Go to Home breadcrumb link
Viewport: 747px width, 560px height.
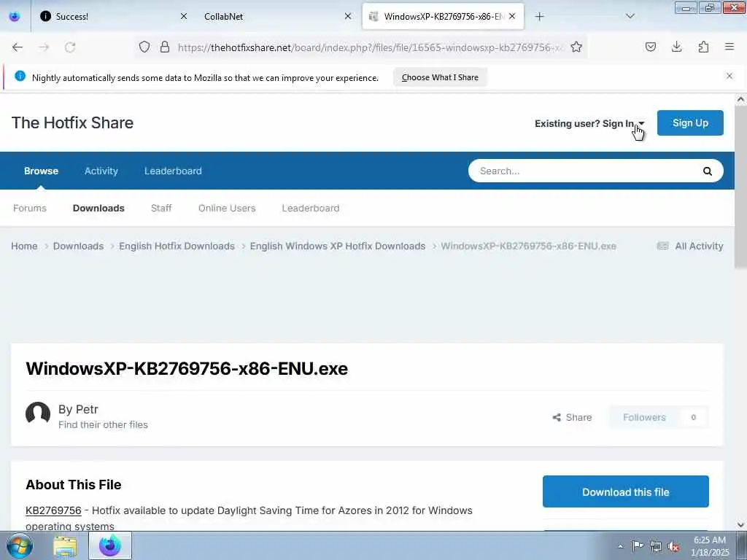point(24,246)
